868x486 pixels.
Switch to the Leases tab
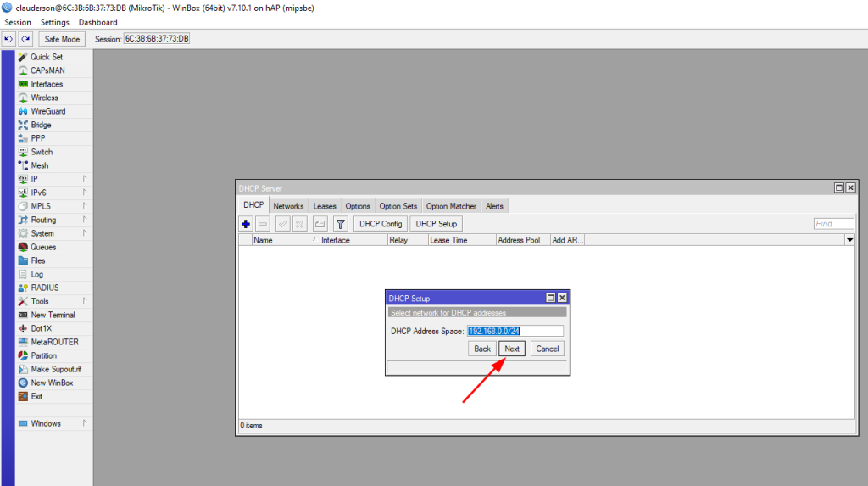325,206
